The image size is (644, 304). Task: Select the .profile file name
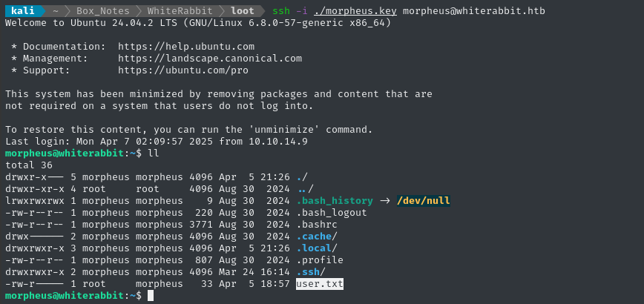click(320, 260)
